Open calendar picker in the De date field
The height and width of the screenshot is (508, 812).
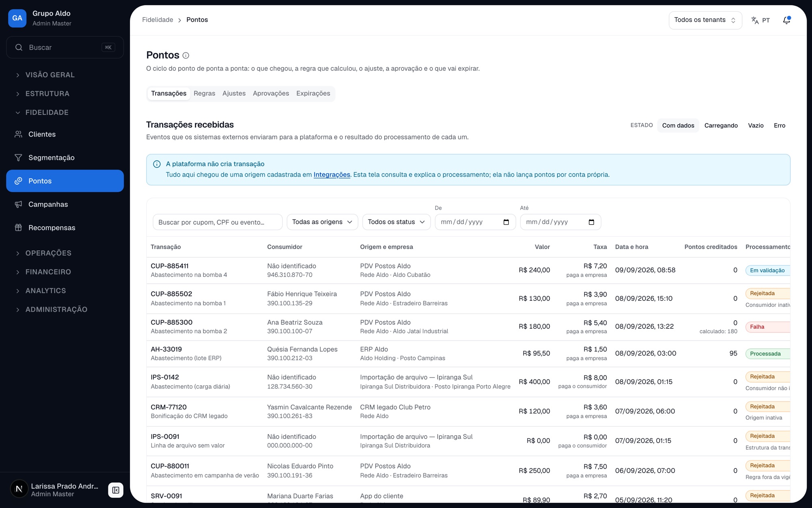506,222
